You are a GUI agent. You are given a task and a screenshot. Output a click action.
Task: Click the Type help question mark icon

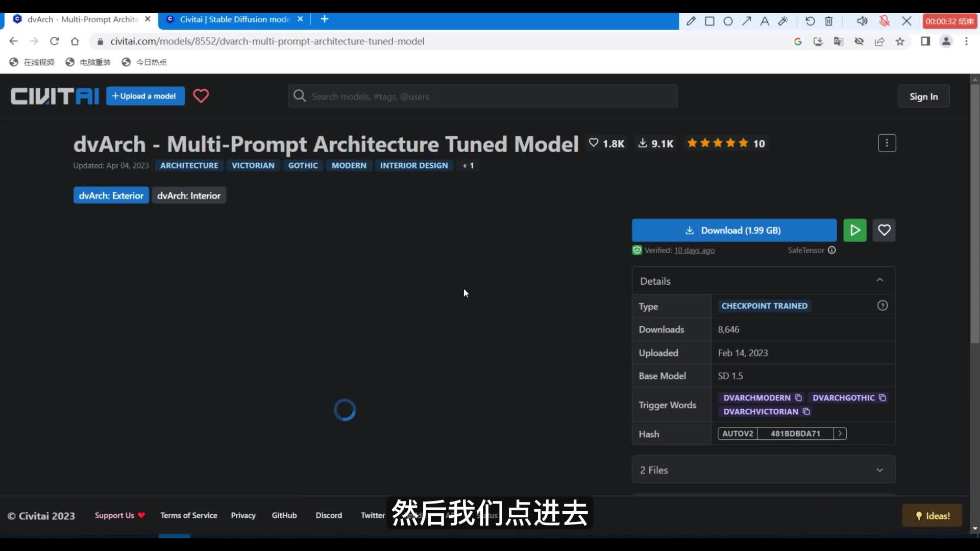882,306
